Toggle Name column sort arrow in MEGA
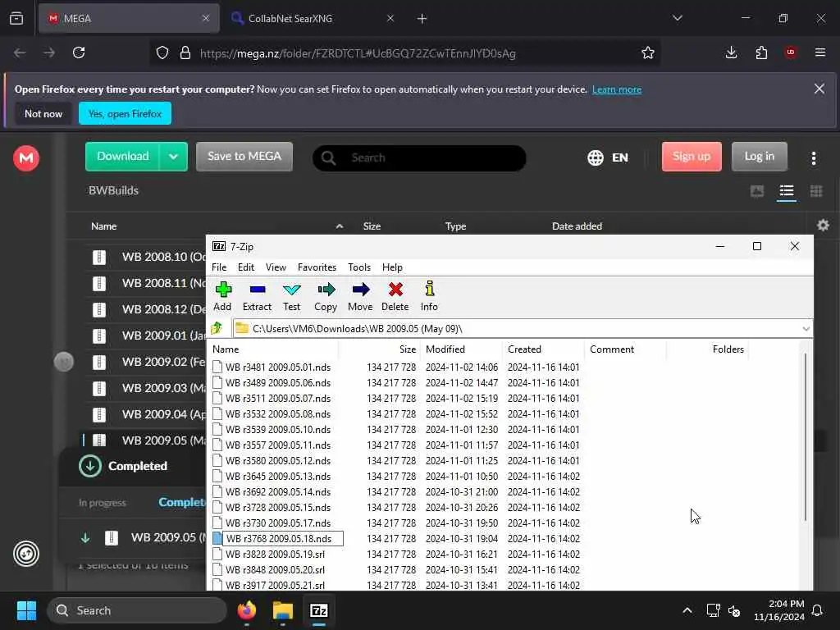840x630 pixels. pyautogui.click(x=339, y=226)
